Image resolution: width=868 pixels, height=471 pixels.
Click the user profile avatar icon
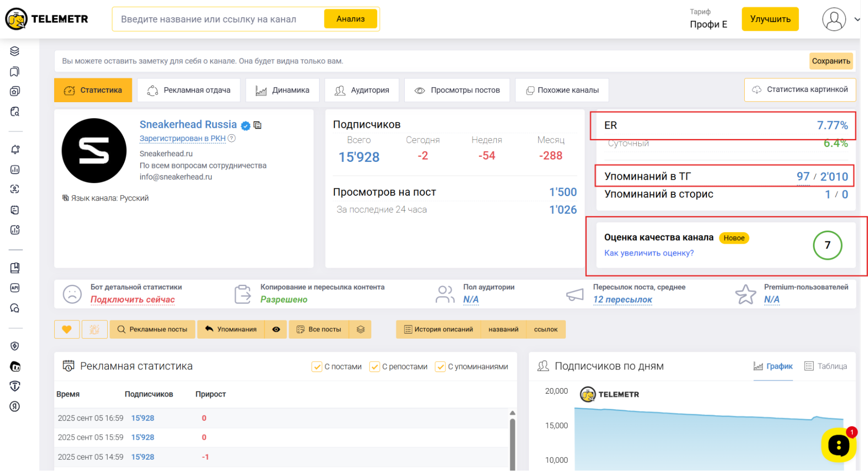point(834,19)
